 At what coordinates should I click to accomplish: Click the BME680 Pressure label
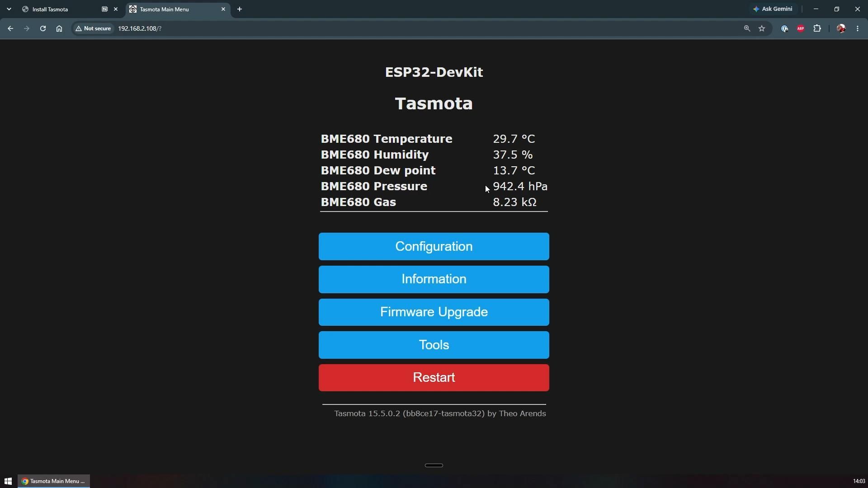point(374,187)
